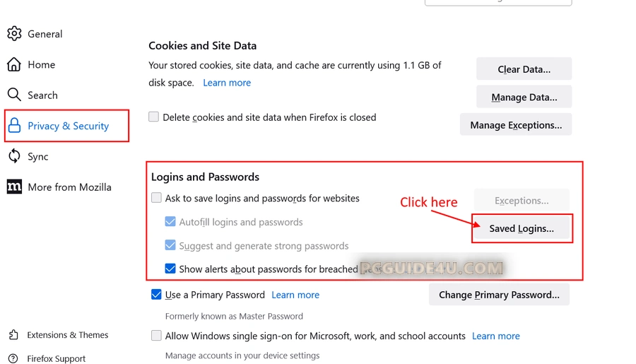Viewport: 636px width, 364px height.
Task: Open the Saved Logins dialog
Action: point(522,228)
